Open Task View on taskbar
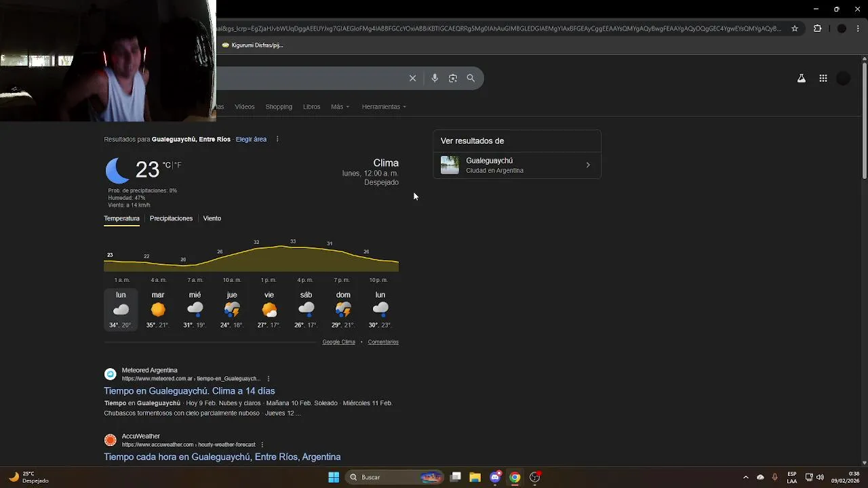Viewport: 868px width, 488px height. point(456,477)
